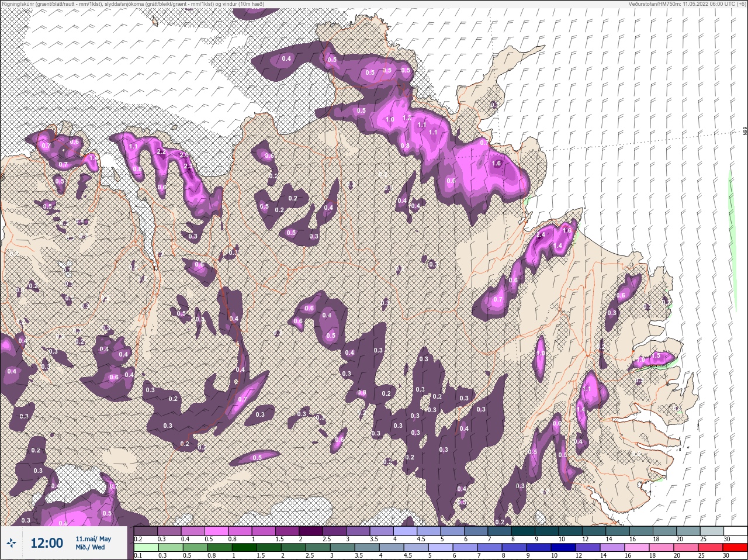Viewport: 748px width, 560px height.
Task: Click the '11.maí/ May' date text
Action: (x=93, y=539)
